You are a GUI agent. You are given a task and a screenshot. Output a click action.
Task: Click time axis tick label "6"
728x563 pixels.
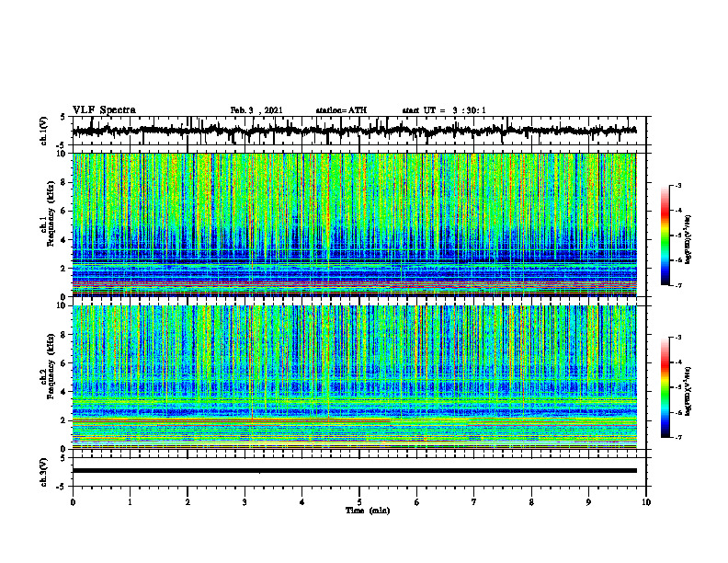pyautogui.click(x=417, y=502)
